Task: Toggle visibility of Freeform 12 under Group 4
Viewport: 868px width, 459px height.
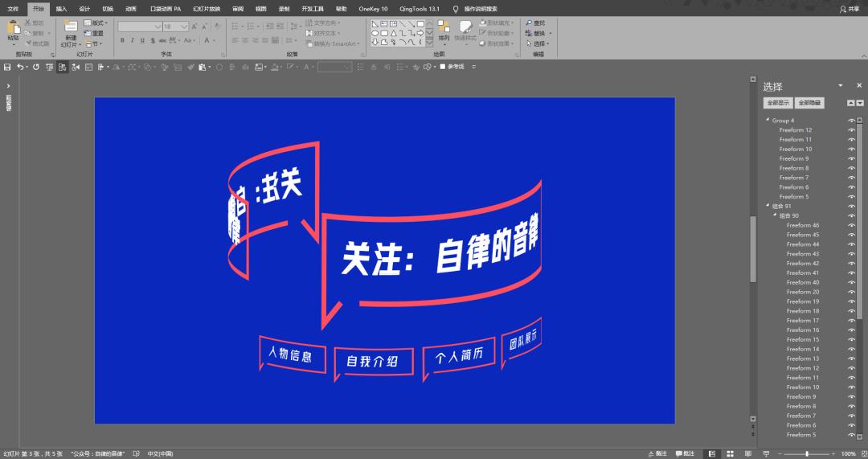Action: point(851,130)
